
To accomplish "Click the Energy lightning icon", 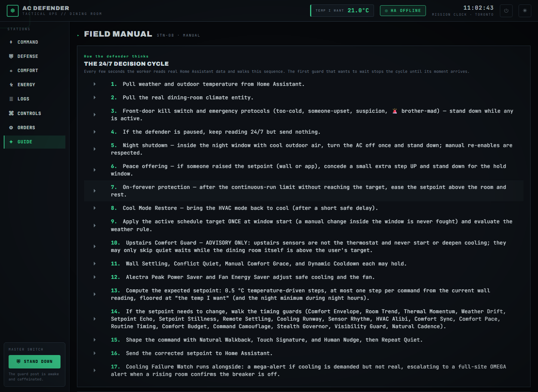I will pyautogui.click(x=11, y=85).
